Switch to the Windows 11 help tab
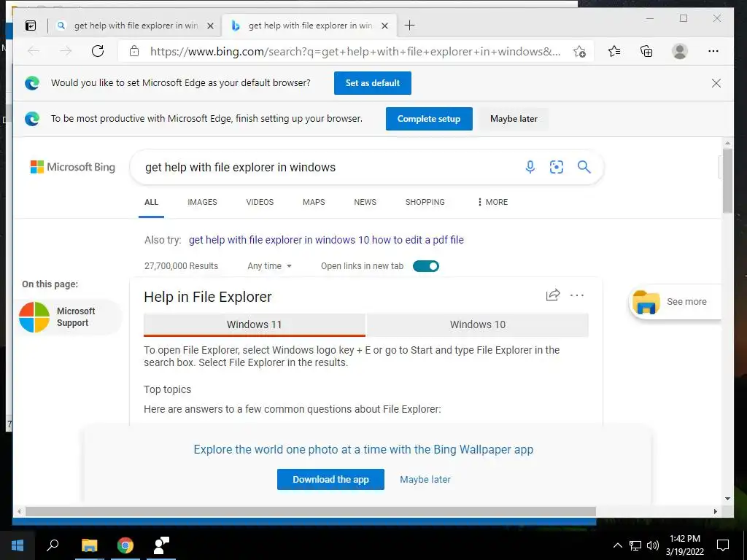This screenshot has height=560, width=747. click(255, 324)
